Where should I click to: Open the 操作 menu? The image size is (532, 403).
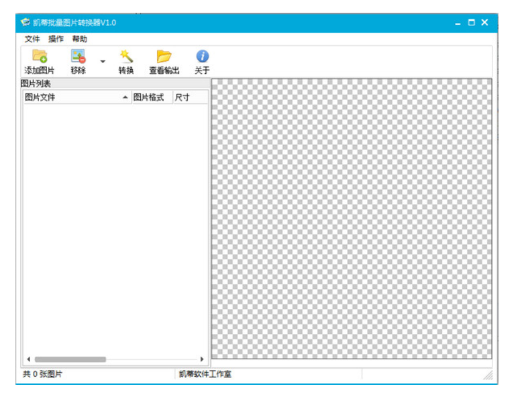point(56,39)
